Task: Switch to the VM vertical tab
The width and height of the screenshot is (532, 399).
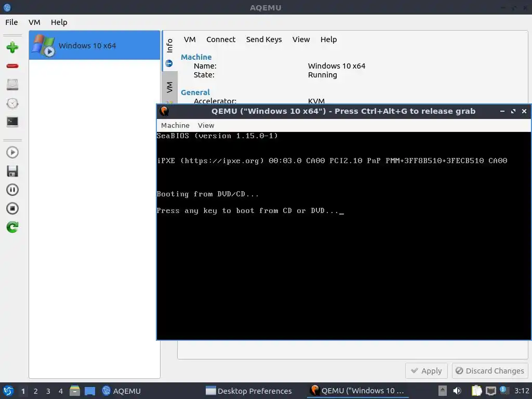Action: click(x=169, y=87)
